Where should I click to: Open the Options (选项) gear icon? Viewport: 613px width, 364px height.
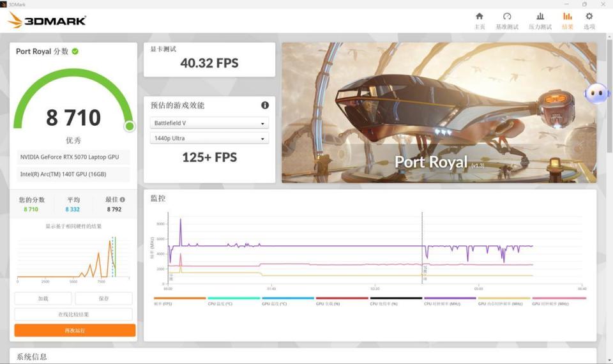point(589,17)
